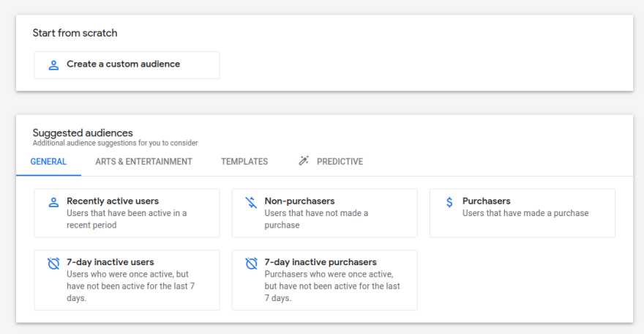Select the Recently active users title
The height and width of the screenshot is (334, 644).
point(113,201)
